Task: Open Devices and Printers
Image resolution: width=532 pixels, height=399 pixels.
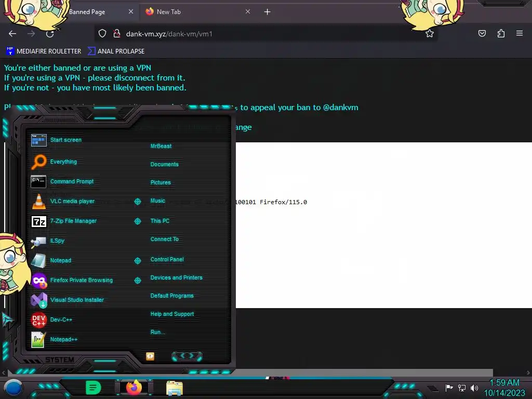Action: point(177,277)
